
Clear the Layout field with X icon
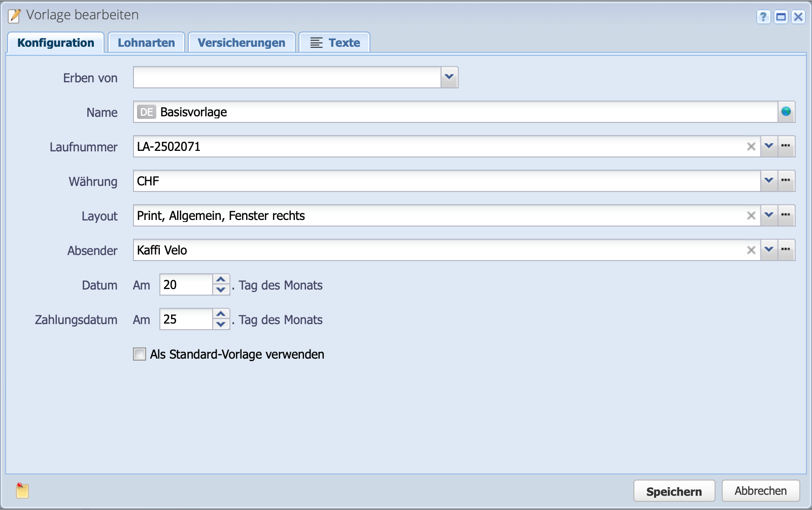(x=751, y=216)
